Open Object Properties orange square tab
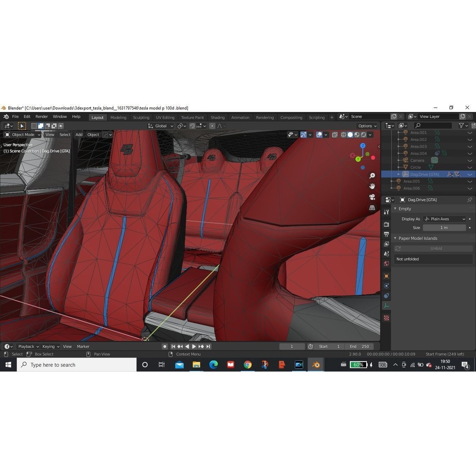The width and height of the screenshot is (476, 476). coord(387,276)
